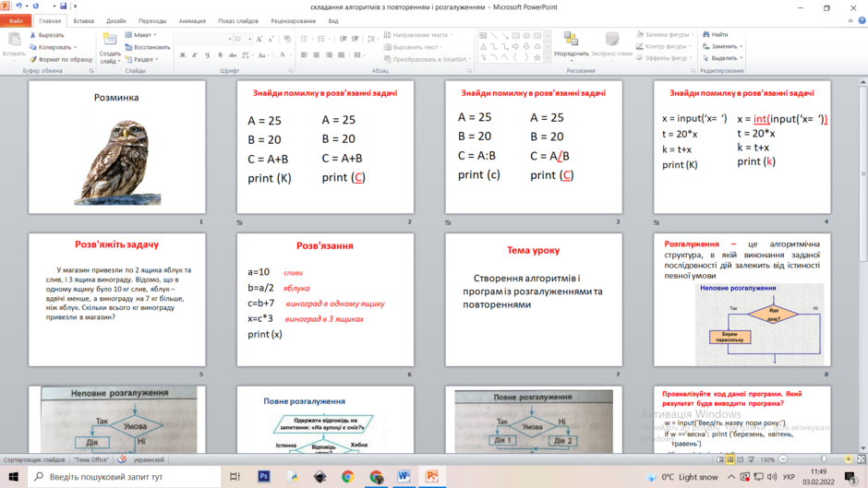Click the Восстановить slide button icon
Viewport: 868px width, 488px height.
click(128, 47)
